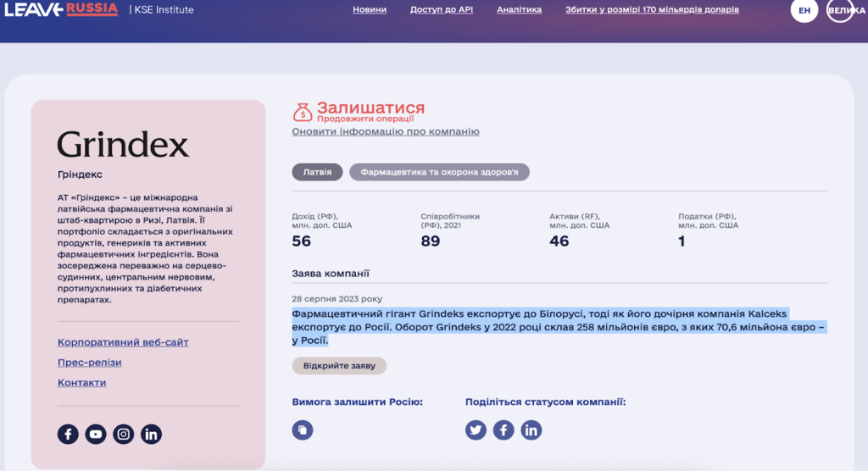Image resolution: width=868 pixels, height=471 pixels.
Task: Share company status on LinkedIn
Action: 531,430
